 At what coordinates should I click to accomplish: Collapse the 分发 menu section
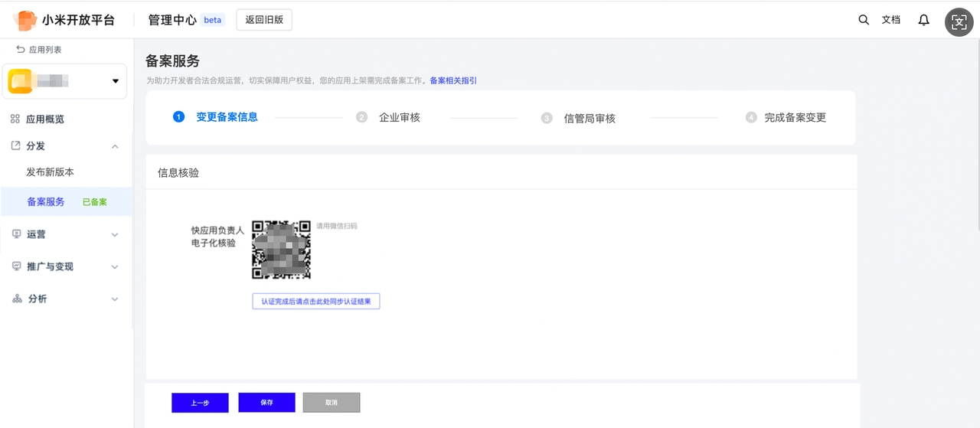[115, 146]
